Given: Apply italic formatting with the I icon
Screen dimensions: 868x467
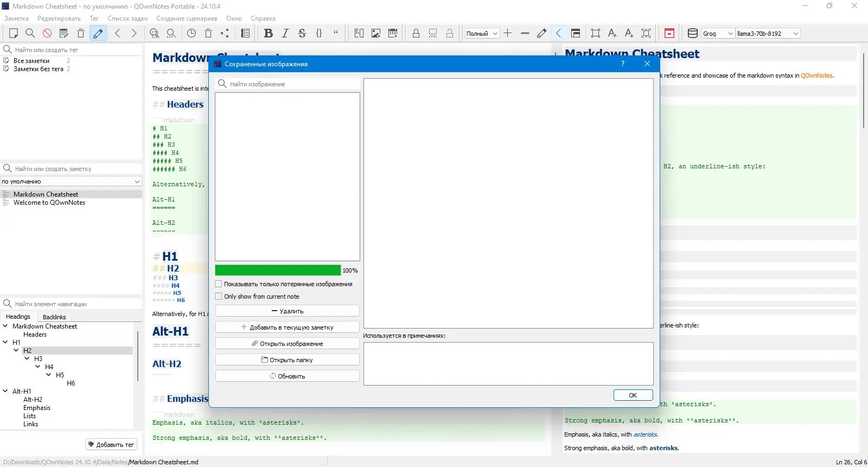Looking at the screenshot, I should coord(285,33).
